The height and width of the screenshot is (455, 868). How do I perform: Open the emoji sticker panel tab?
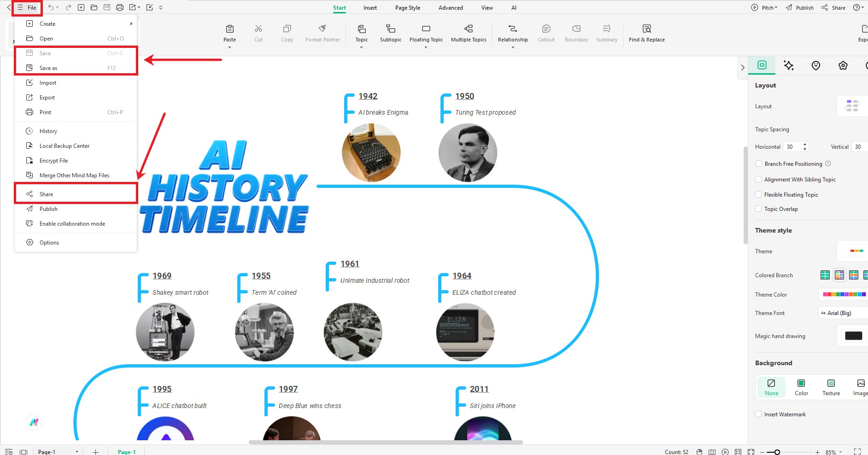tap(816, 65)
